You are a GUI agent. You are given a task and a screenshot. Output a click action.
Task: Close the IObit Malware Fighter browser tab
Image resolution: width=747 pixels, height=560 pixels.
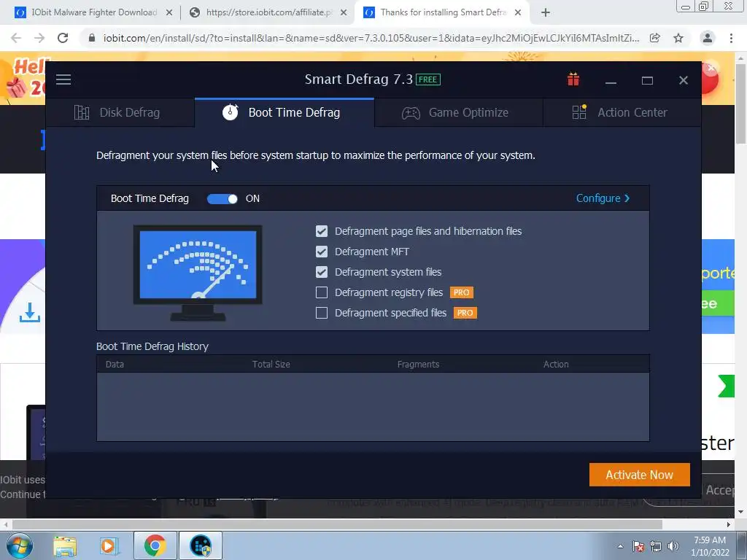(169, 13)
